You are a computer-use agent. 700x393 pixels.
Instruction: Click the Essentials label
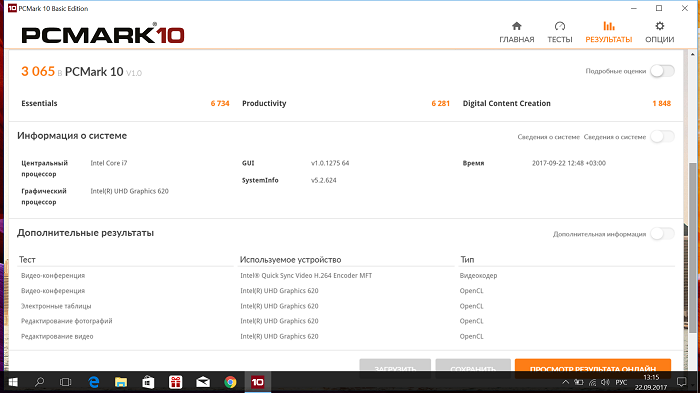pos(39,103)
